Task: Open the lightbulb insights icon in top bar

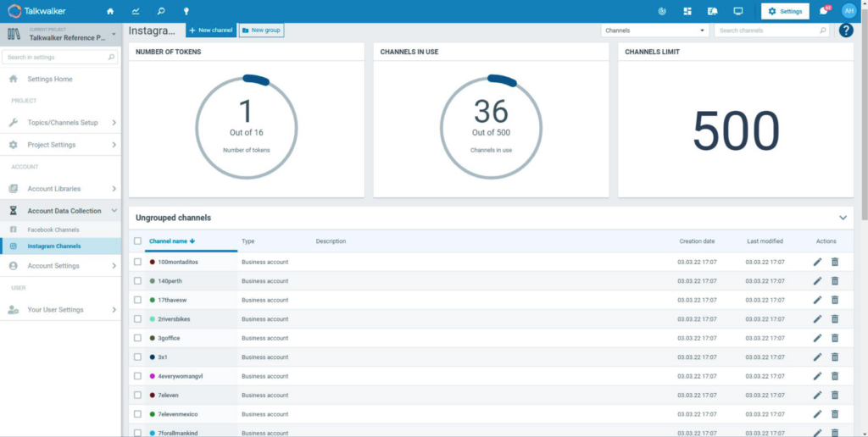Action: point(186,11)
